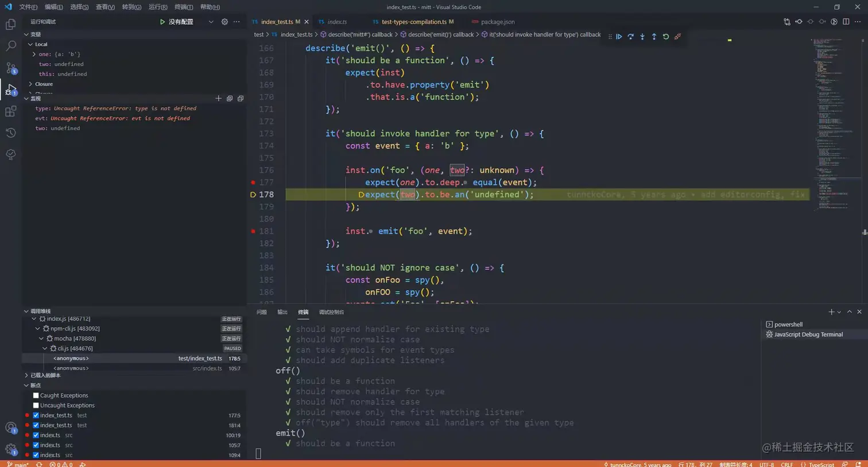
Task: Switch to the package.json tab
Action: [x=493, y=22]
